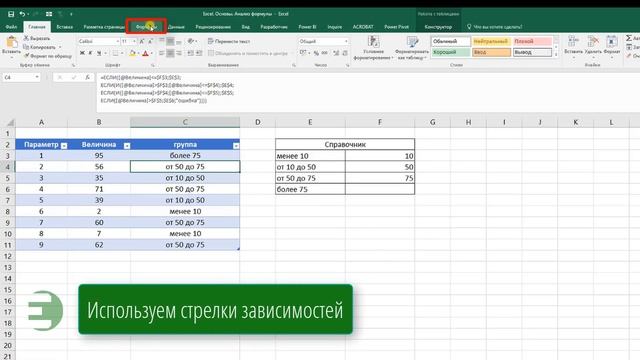Merge cells with Объединить и поместить в центре
Screen dimensions: 640x360
tap(248, 53)
